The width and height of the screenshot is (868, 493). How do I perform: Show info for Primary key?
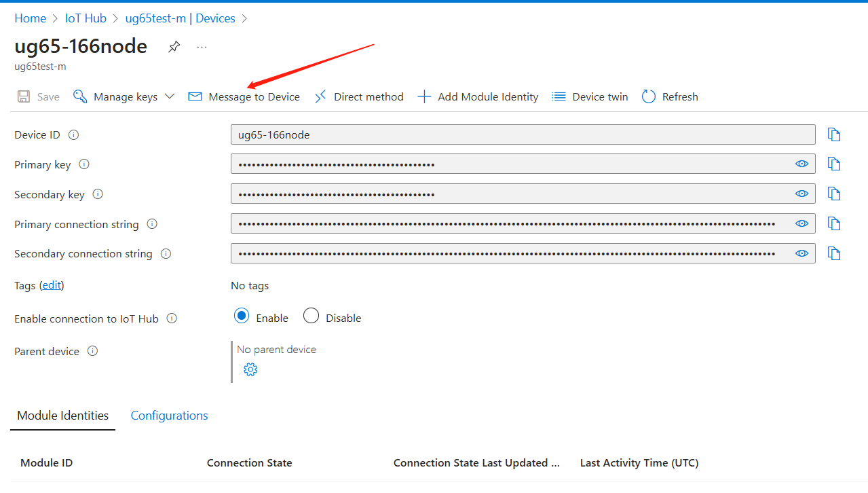click(84, 164)
